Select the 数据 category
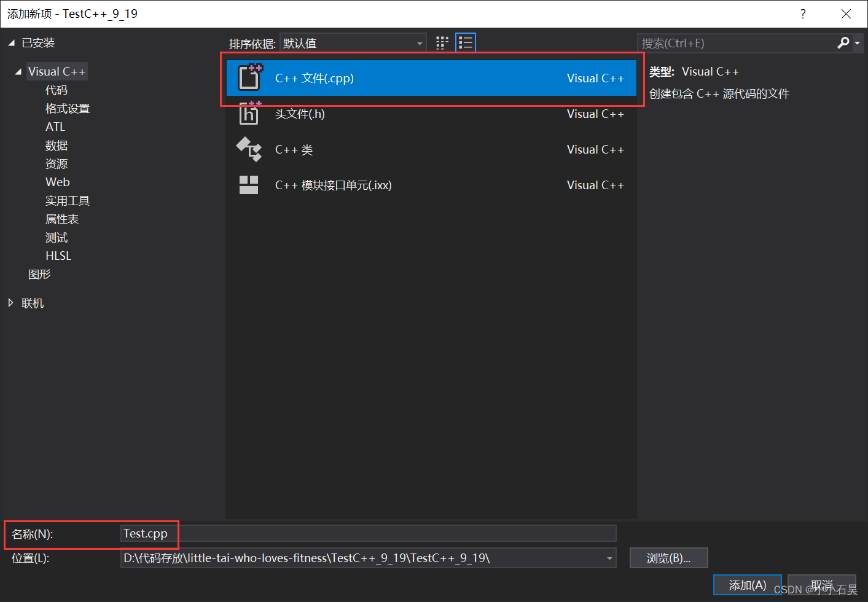This screenshot has height=602, width=868. coord(57,146)
